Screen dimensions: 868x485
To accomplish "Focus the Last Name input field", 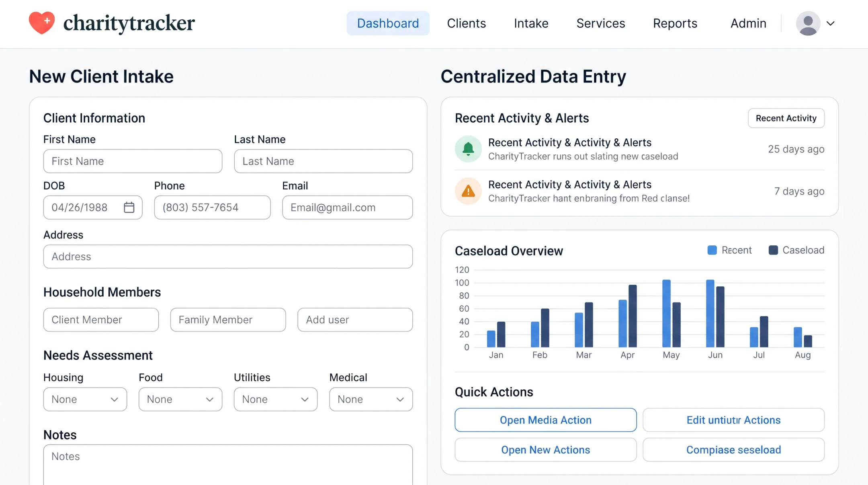I will (323, 161).
